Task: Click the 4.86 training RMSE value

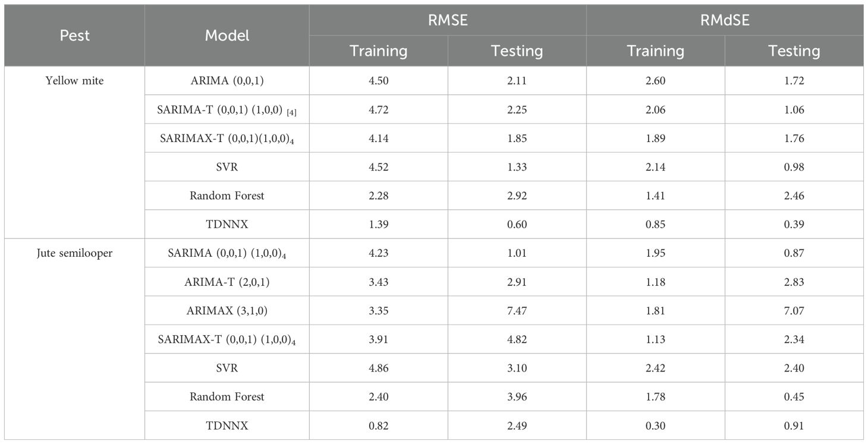Action: point(378,368)
